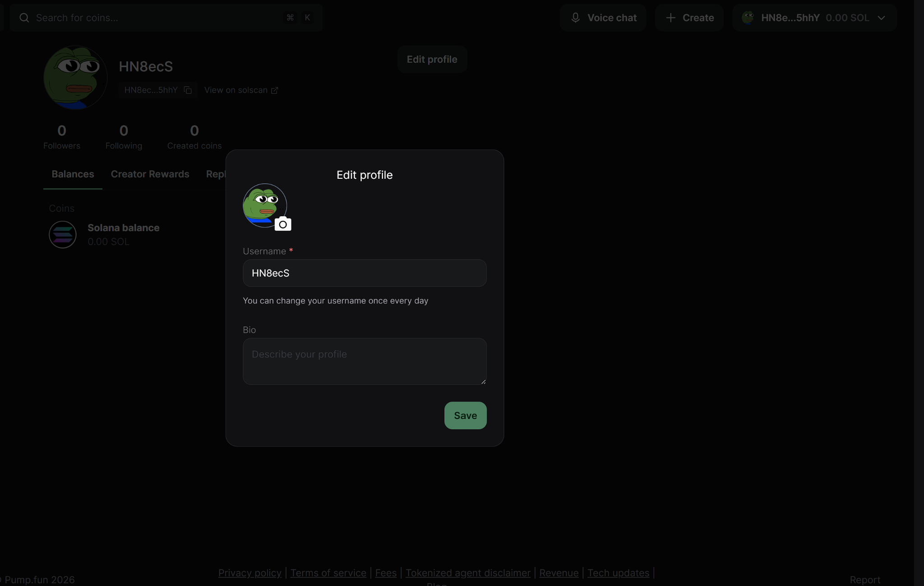This screenshot has width=924, height=586.
Task: Click the Username input field
Action: point(364,273)
